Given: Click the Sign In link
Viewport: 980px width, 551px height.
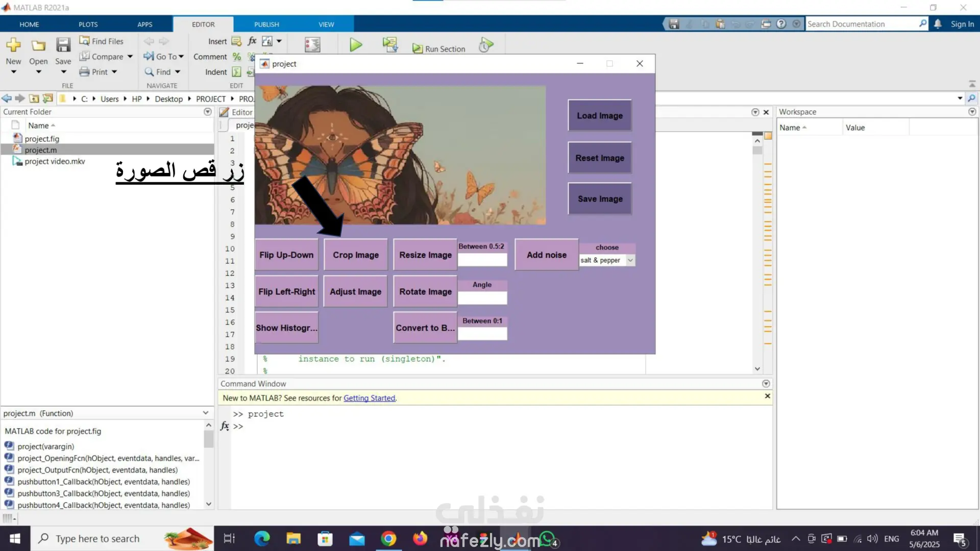Looking at the screenshot, I should point(962,24).
